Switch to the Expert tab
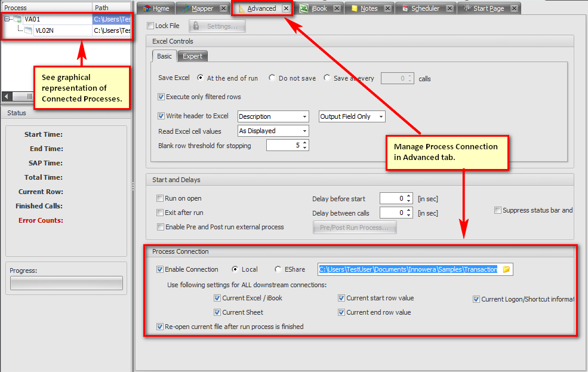The height and width of the screenshot is (372, 588). (192, 56)
